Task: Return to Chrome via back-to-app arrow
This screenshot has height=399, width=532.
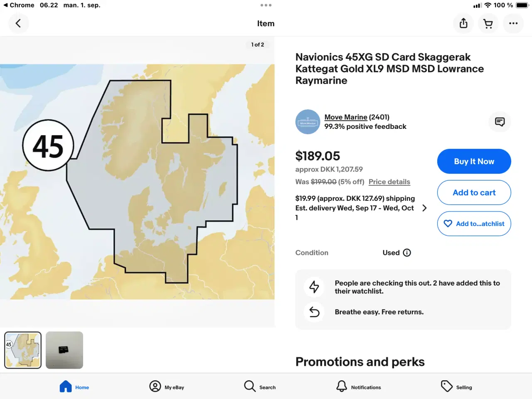Action: point(19,5)
